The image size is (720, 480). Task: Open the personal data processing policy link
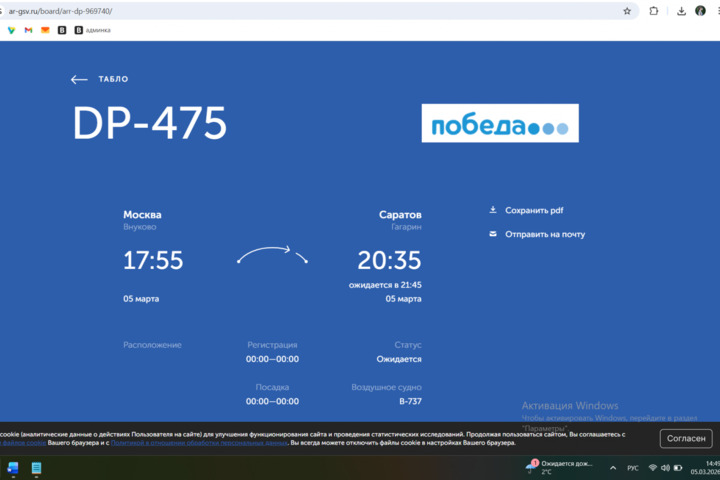(x=198, y=442)
